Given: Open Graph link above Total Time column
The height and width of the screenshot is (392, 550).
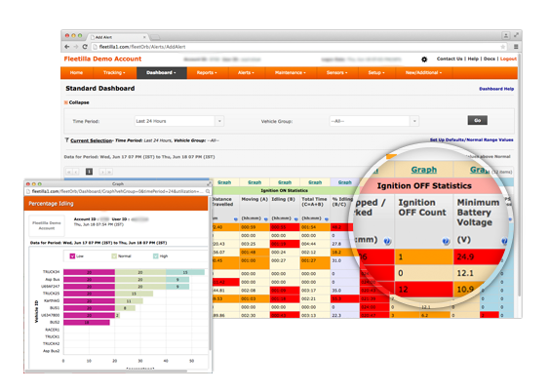Looking at the screenshot, I should click(315, 182).
